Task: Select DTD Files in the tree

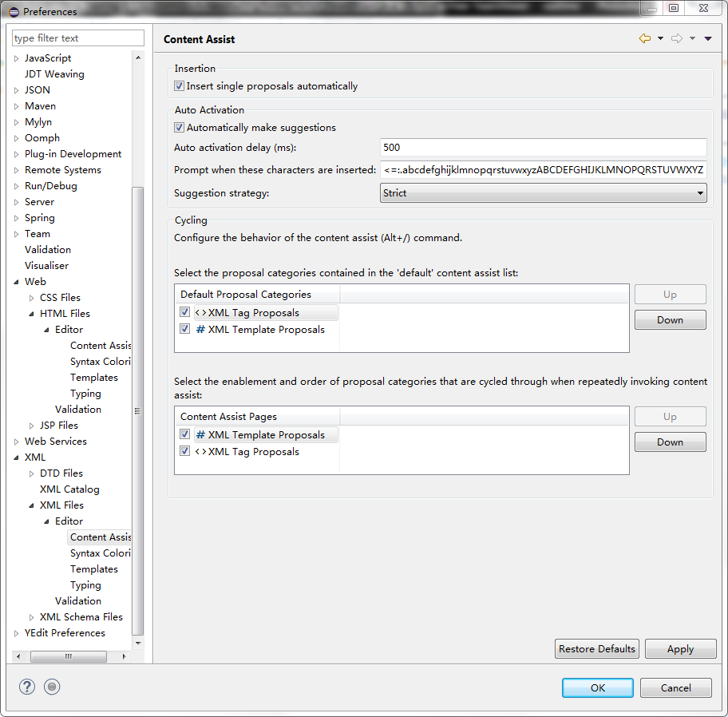Action: click(x=61, y=473)
